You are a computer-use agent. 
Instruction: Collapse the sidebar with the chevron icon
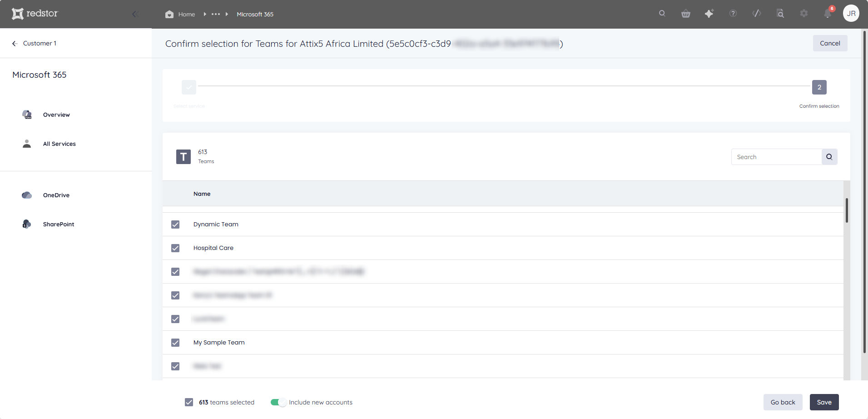click(135, 14)
